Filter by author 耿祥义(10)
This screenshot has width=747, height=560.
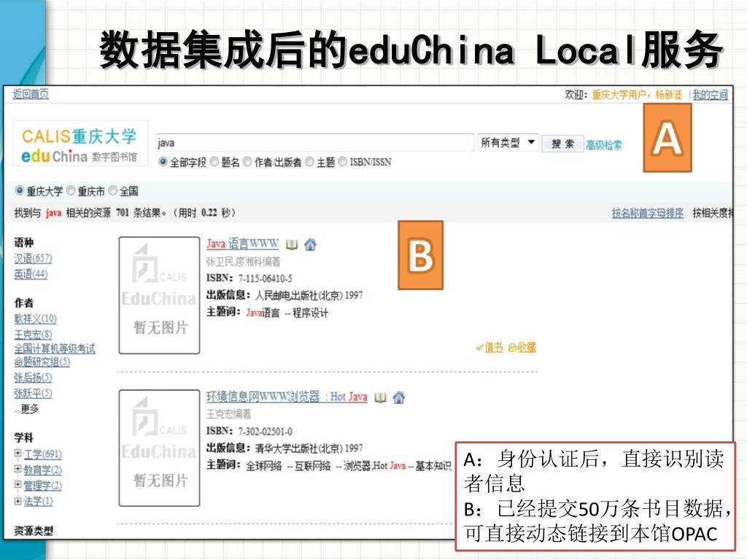tap(35, 319)
